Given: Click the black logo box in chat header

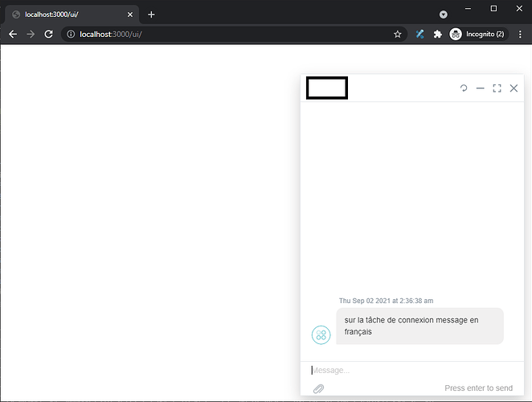Looking at the screenshot, I should 327,88.
